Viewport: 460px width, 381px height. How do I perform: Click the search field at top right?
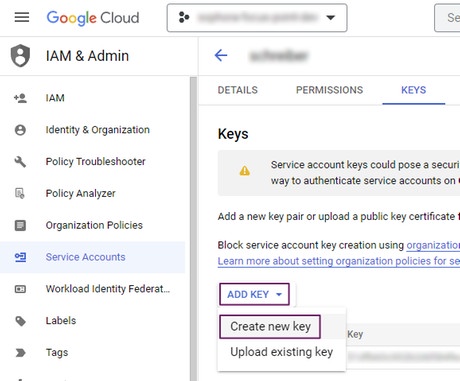tap(447, 18)
